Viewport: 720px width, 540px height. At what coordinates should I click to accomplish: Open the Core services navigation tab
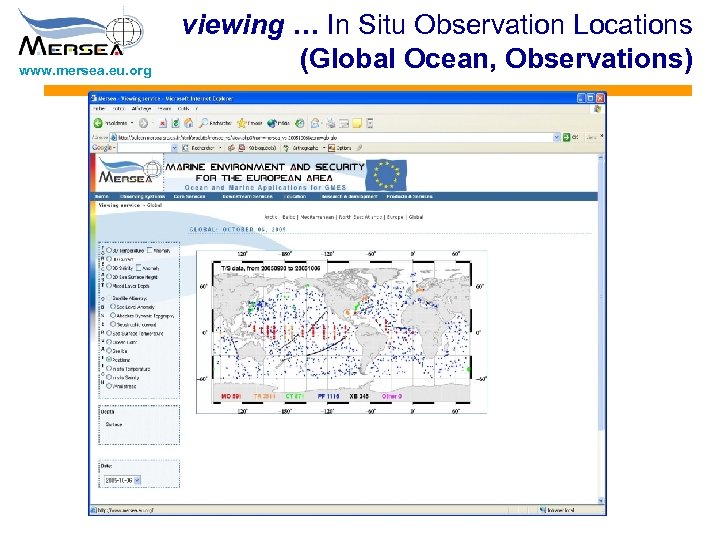pyautogui.click(x=189, y=197)
